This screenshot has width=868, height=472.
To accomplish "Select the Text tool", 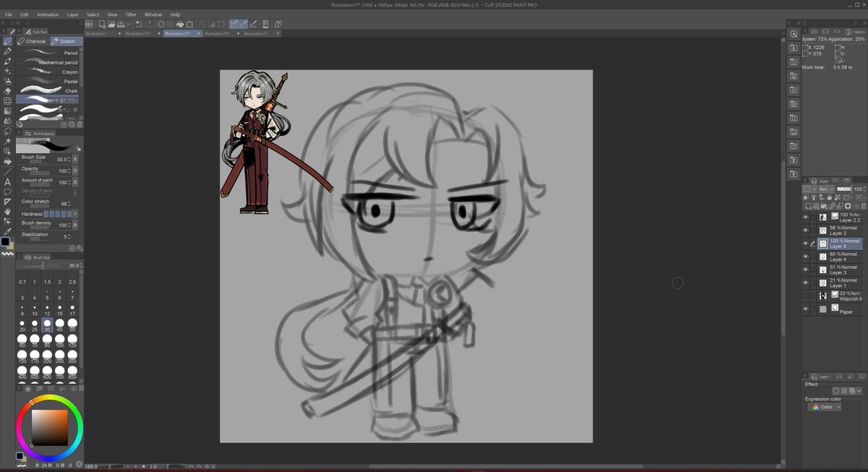I will point(7,182).
